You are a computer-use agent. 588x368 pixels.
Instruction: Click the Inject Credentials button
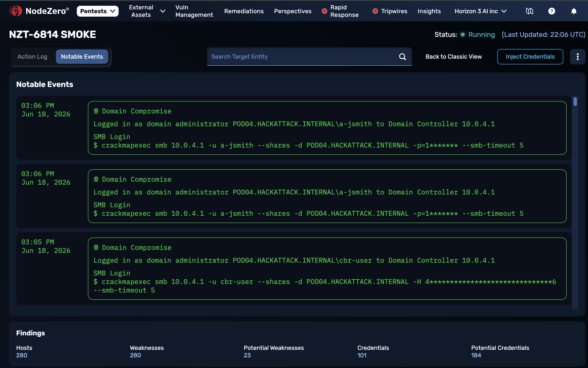click(530, 57)
